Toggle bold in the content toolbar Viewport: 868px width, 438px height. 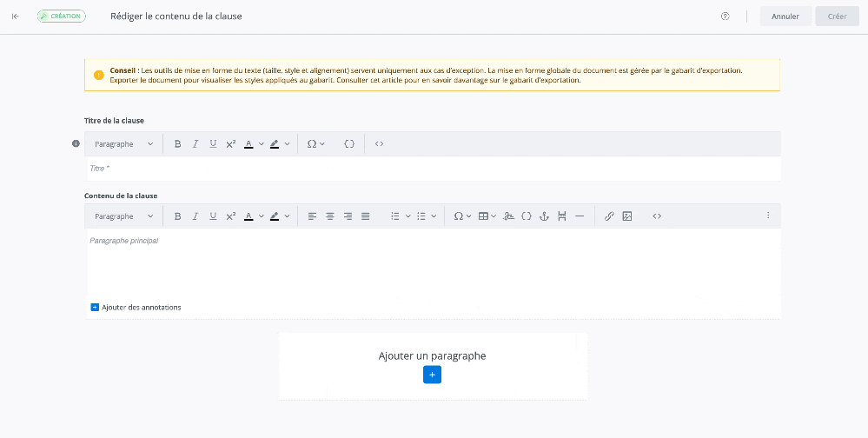tap(177, 216)
